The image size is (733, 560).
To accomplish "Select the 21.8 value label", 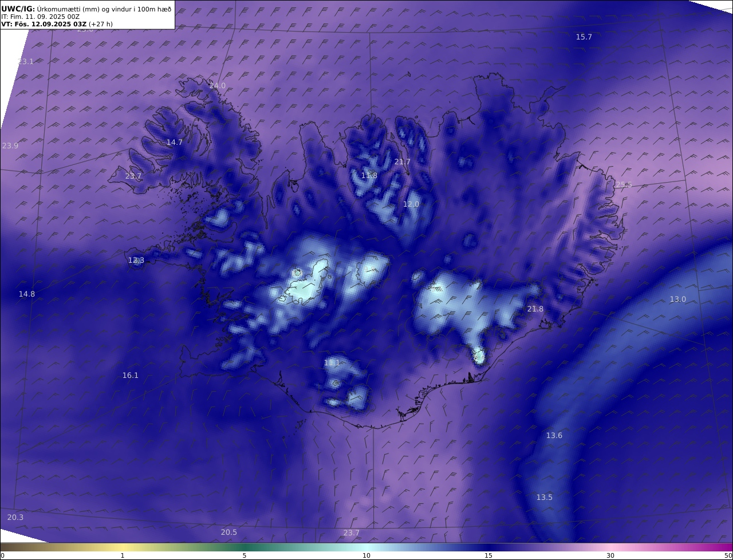I will (x=535, y=309).
